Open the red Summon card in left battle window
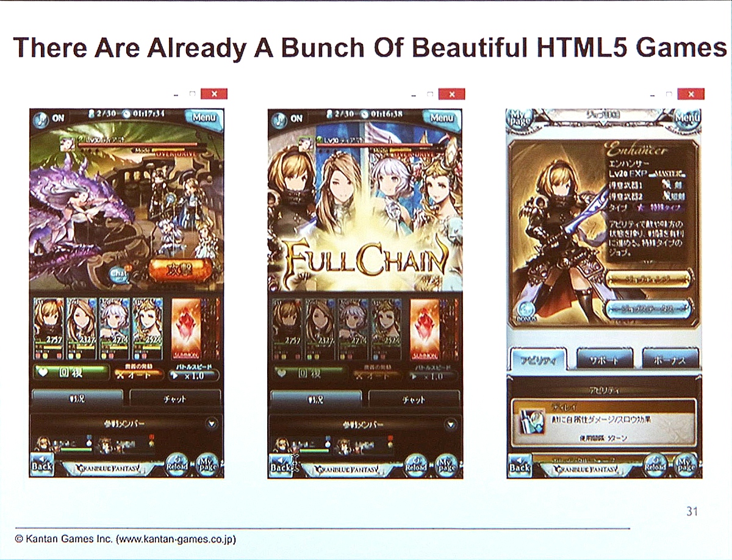732x560 pixels. point(186,329)
